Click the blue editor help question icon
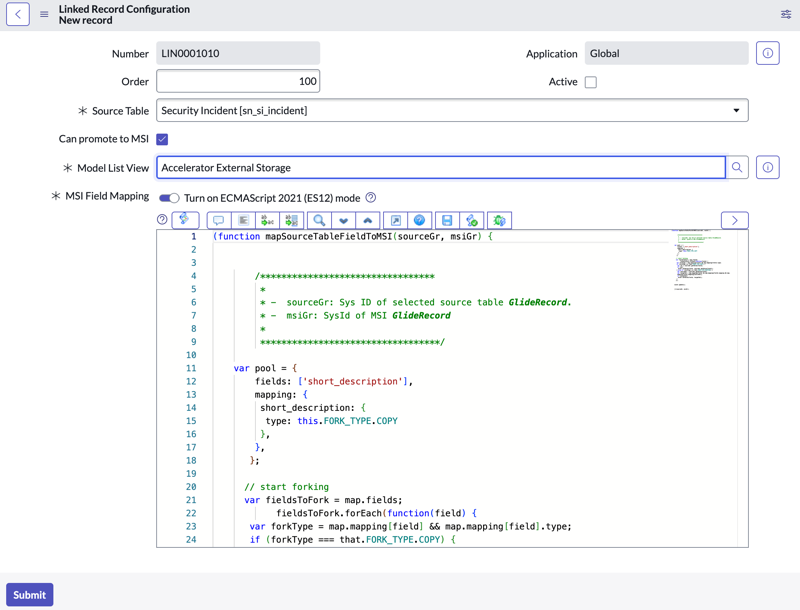This screenshot has height=610, width=800. (x=419, y=220)
